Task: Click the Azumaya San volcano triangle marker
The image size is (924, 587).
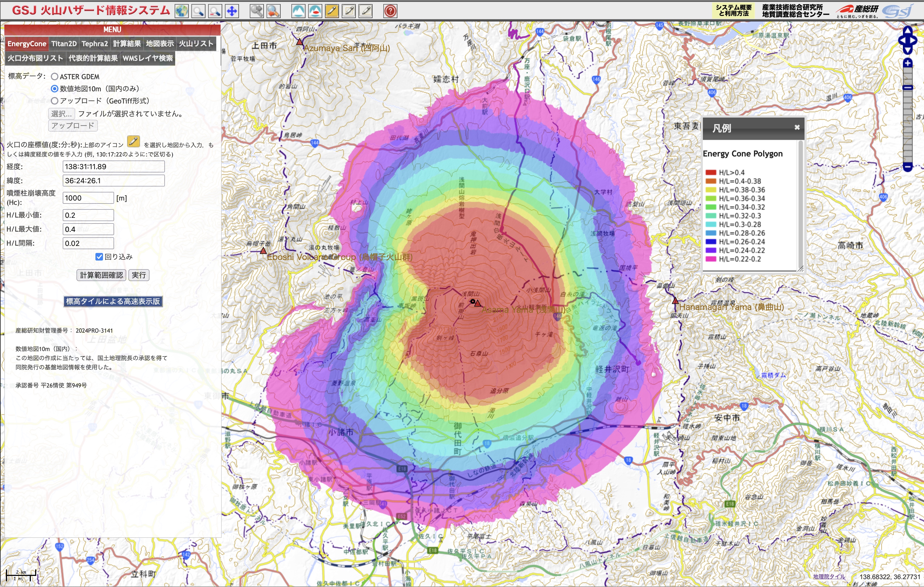Action: (300, 41)
